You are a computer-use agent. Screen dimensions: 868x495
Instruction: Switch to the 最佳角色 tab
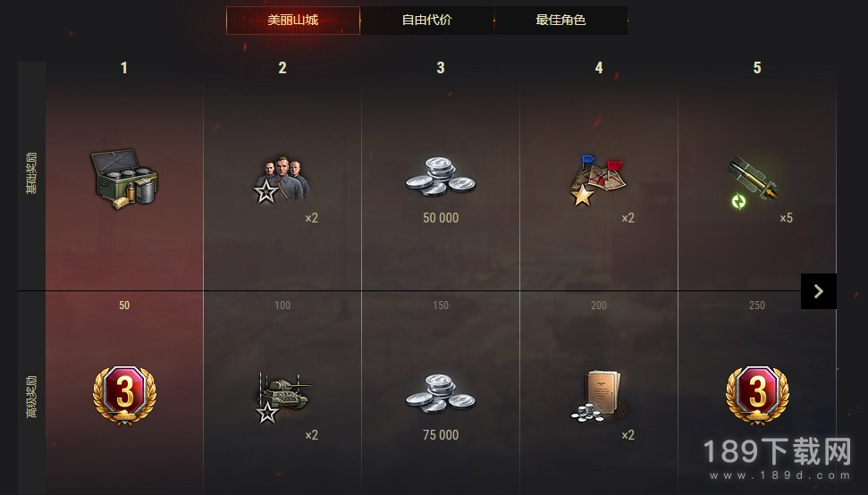pyautogui.click(x=560, y=21)
